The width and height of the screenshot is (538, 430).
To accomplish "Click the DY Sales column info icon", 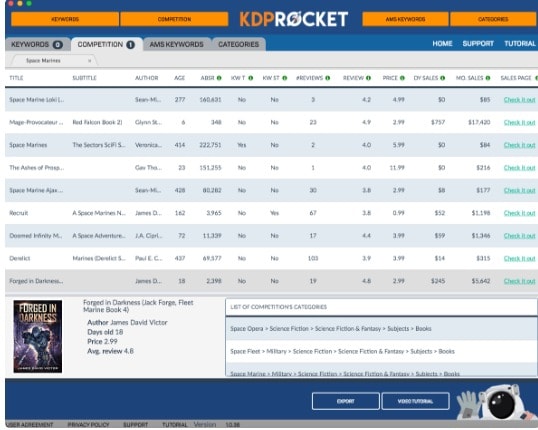I will [x=443, y=78].
